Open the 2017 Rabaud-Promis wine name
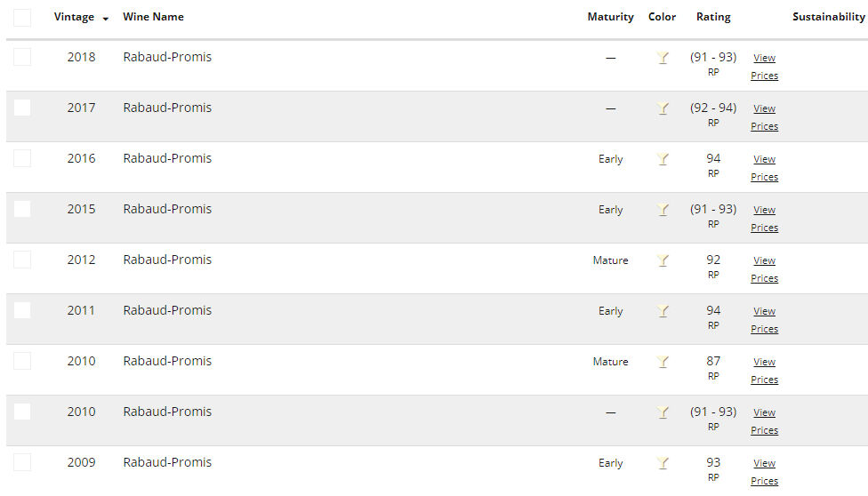Image resolution: width=868 pixels, height=496 pixels. pyautogui.click(x=167, y=108)
